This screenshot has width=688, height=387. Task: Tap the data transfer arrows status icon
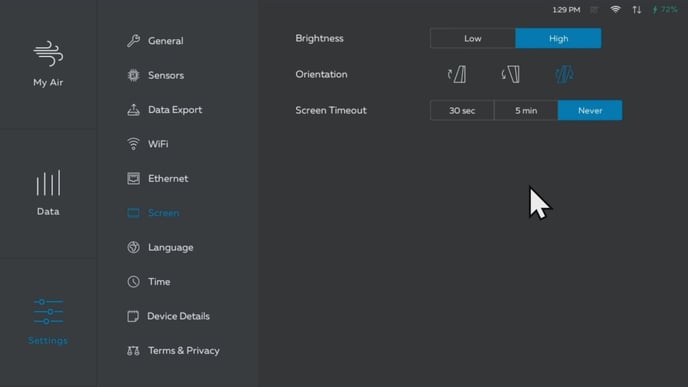click(x=637, y=10)
